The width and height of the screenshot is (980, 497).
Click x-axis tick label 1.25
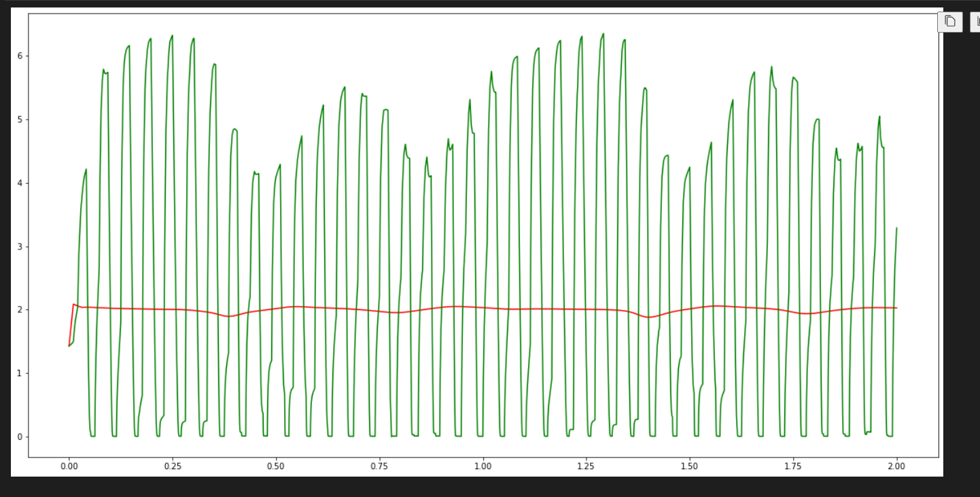click(x=587, y=466)
